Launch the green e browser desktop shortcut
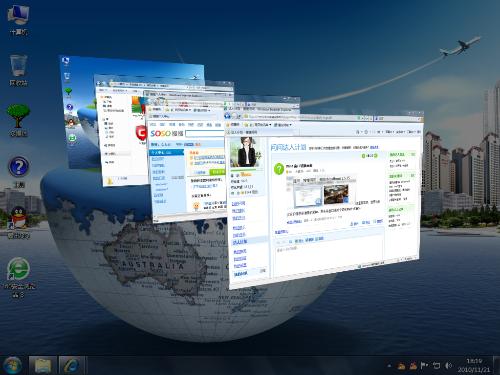 (19, 277)
